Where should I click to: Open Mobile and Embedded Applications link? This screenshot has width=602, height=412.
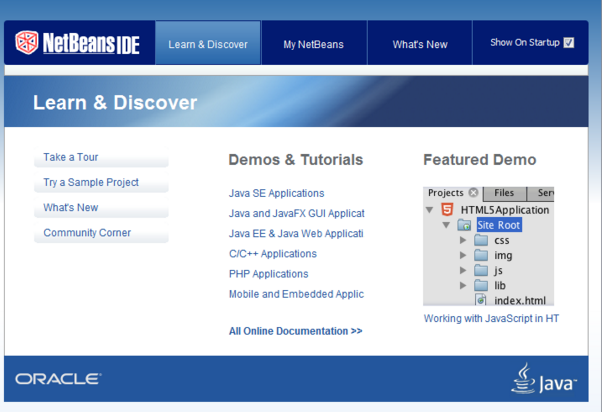(x=296, y=294)
